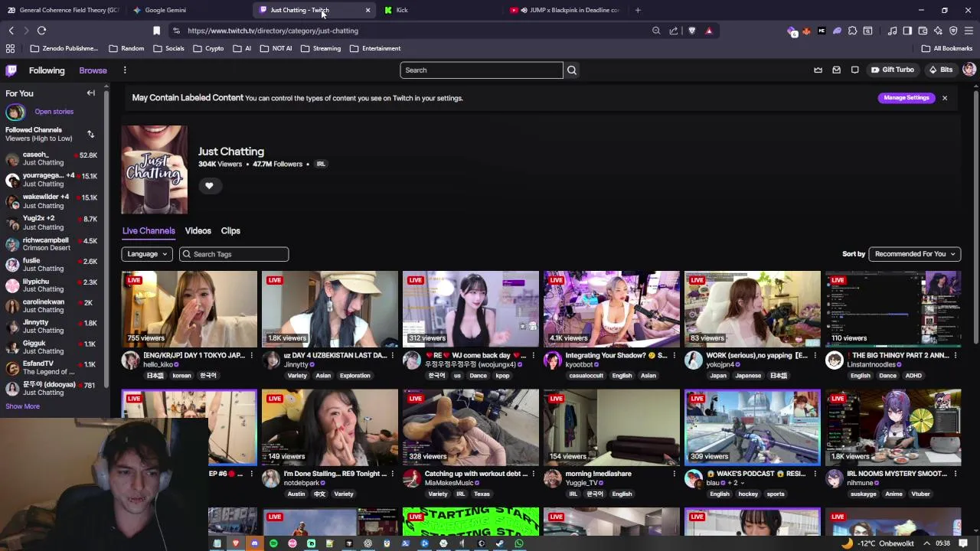The height and width of the screenshot is (551, 980).
Task: Open Prime loot crown icon
Action: coord(818,70)
